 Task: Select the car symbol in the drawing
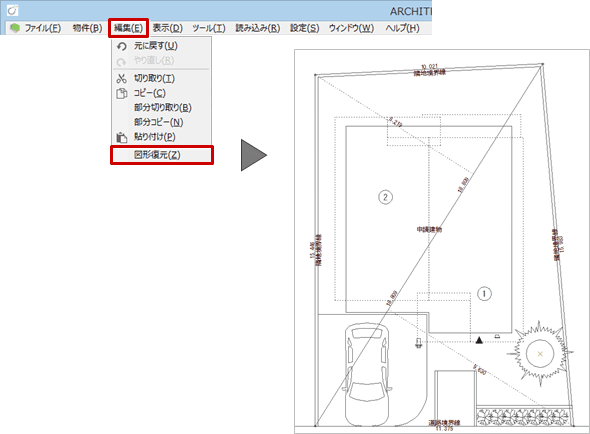click(367, 373)
